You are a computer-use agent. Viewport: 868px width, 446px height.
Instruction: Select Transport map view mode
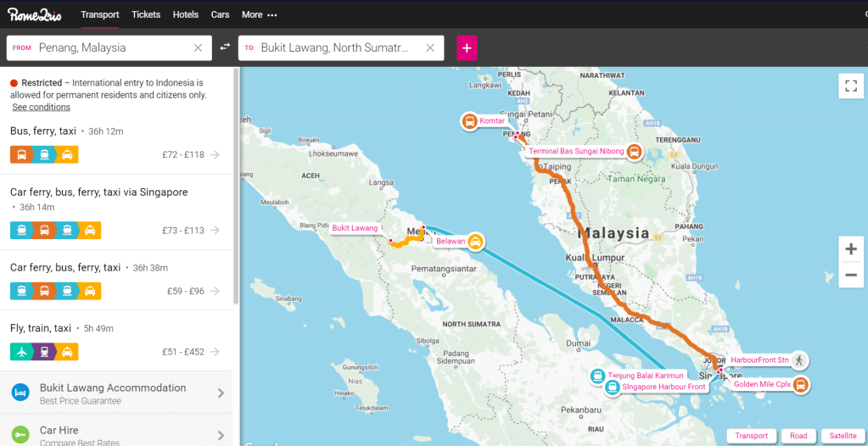point(751,436)
